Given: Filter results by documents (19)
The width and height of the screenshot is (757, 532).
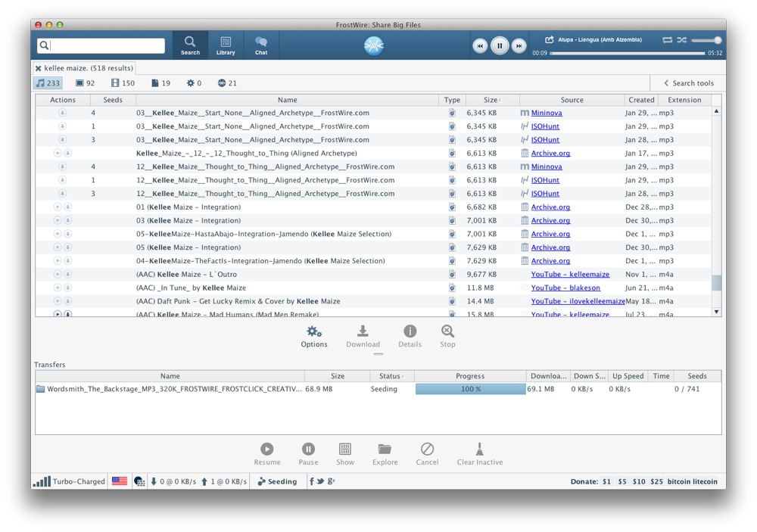Looking at the screenshot, I should tap(160, 83).
